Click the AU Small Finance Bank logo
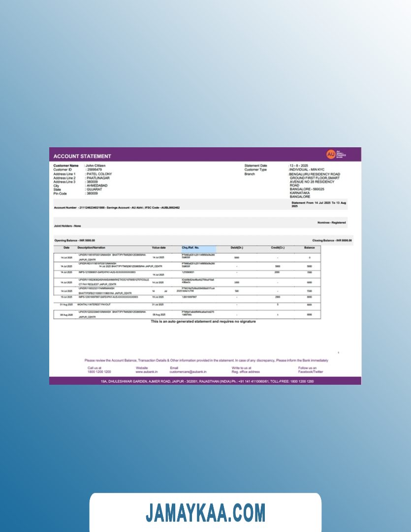Screen dimensions: 411x532 (336, 154)
